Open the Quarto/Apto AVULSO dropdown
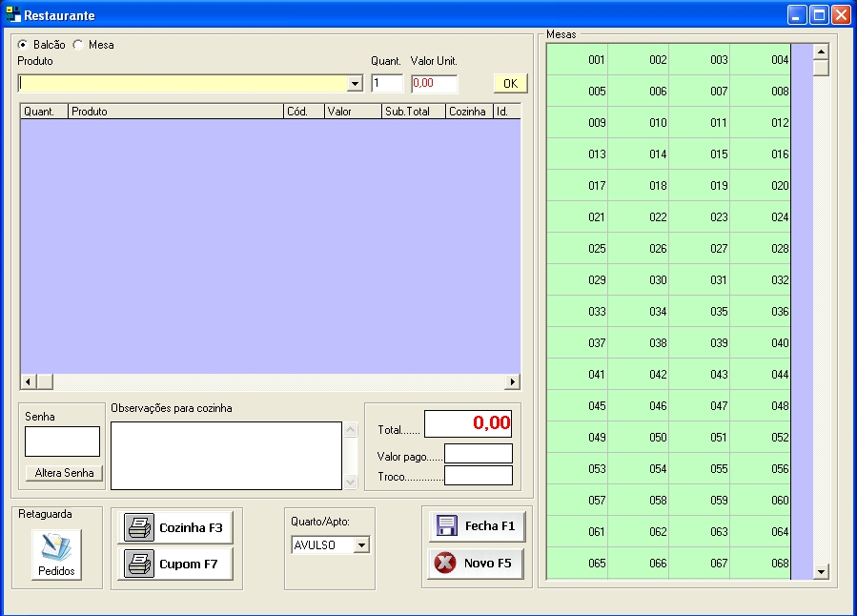This screenshot has width=857, height=616. pyautogui.click(x=361, y=545)
